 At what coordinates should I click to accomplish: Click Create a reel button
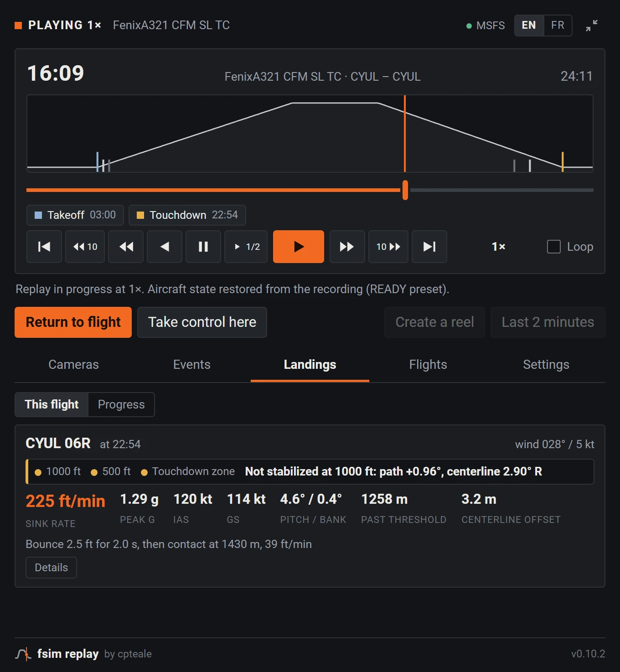point(434,322)
